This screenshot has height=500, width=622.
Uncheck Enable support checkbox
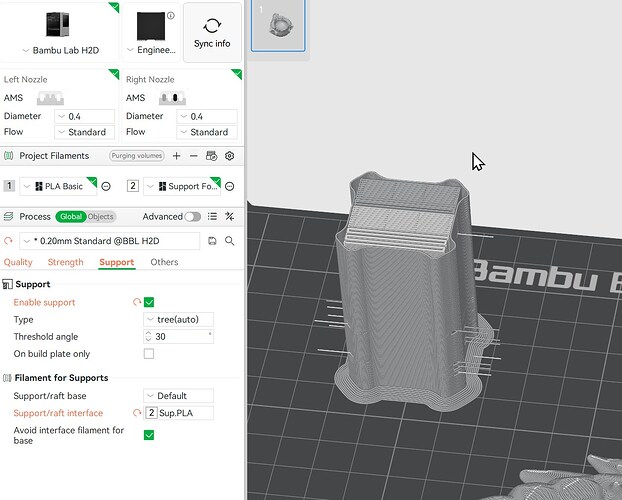click(x=149, y=302)
